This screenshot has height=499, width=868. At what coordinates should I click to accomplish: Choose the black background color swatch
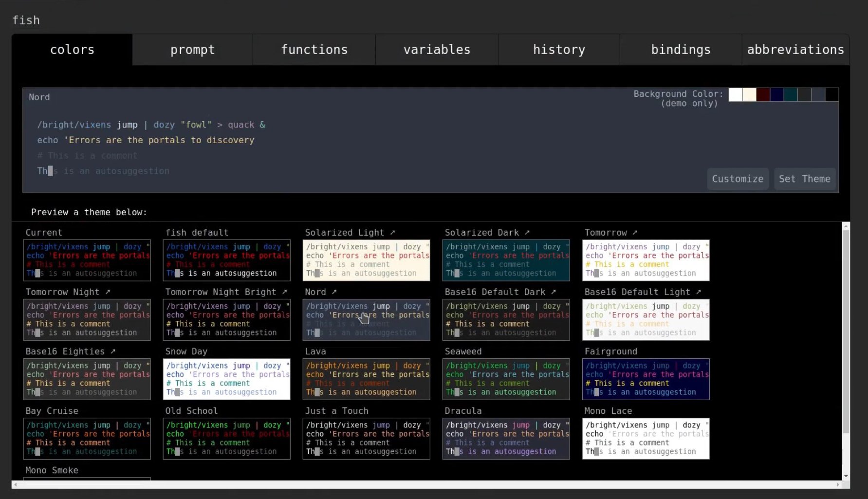coord(831,94)
